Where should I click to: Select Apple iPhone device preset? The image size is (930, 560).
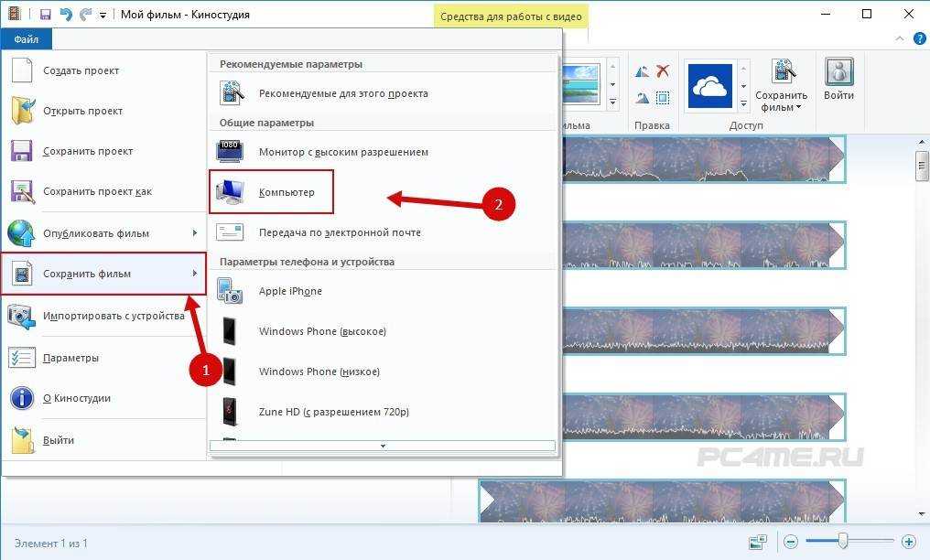pos(383,291)
